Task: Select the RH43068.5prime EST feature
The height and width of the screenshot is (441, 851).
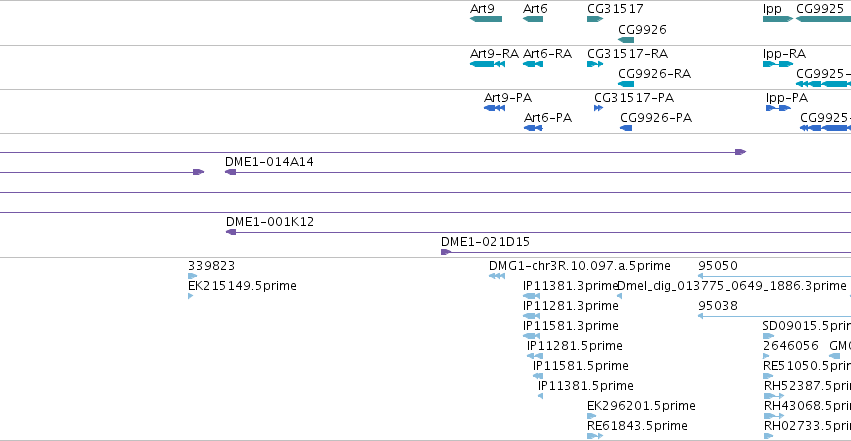Action: 774,416
